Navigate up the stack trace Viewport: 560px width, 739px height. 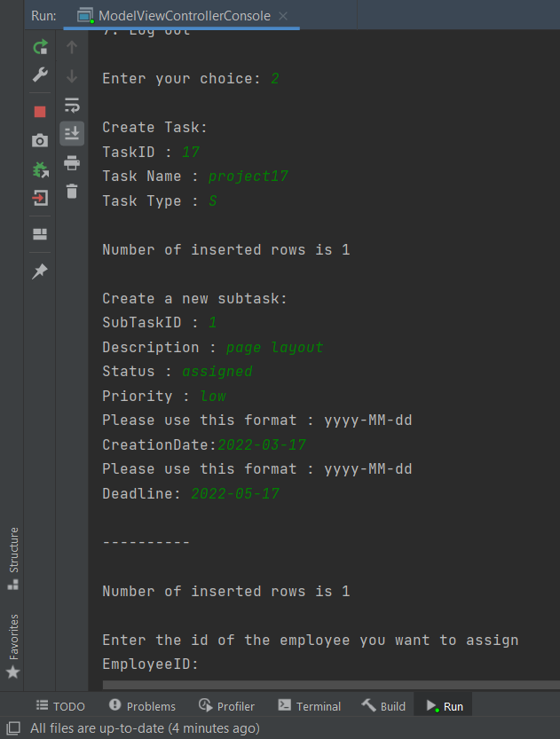coord(71,47)
